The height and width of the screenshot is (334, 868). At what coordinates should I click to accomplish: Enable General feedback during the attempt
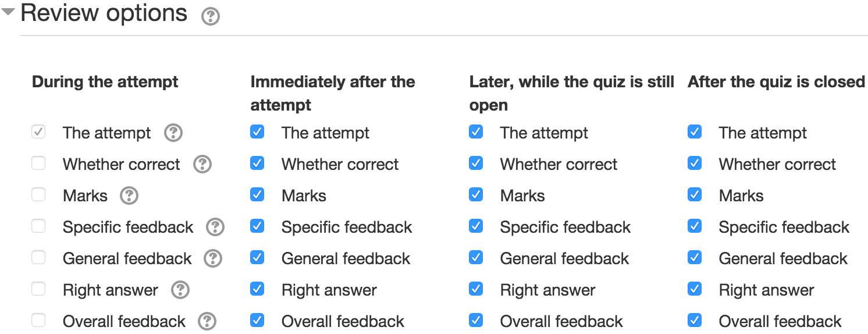[38, 258]
